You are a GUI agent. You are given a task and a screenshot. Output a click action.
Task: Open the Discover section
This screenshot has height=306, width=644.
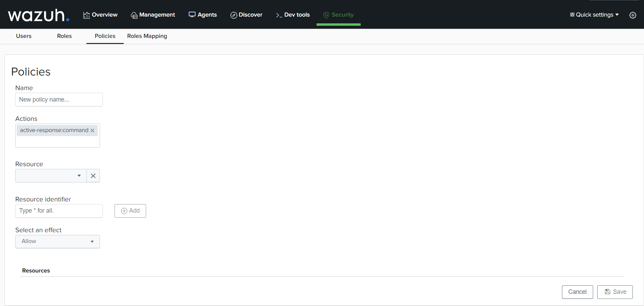pos(246,15)
